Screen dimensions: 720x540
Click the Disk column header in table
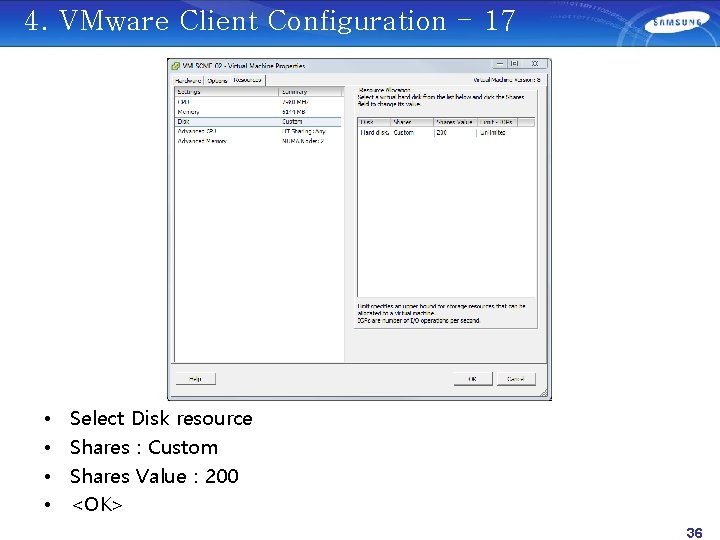coord(374,122)
